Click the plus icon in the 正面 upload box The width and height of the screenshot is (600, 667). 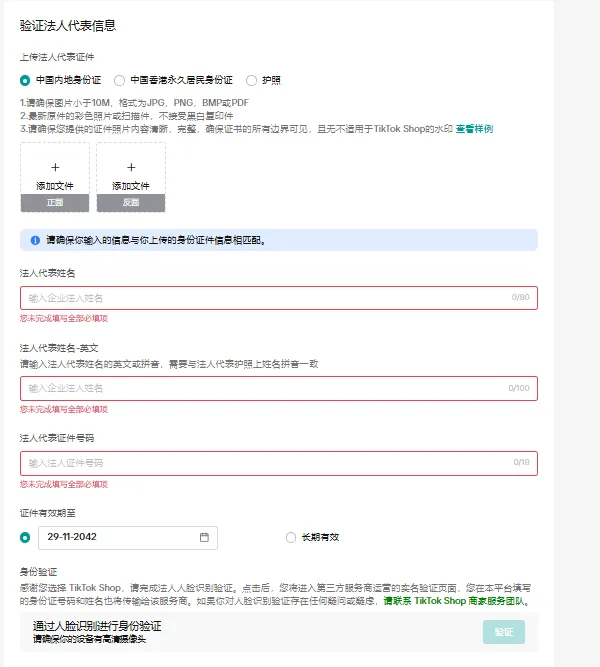[55, 167]
